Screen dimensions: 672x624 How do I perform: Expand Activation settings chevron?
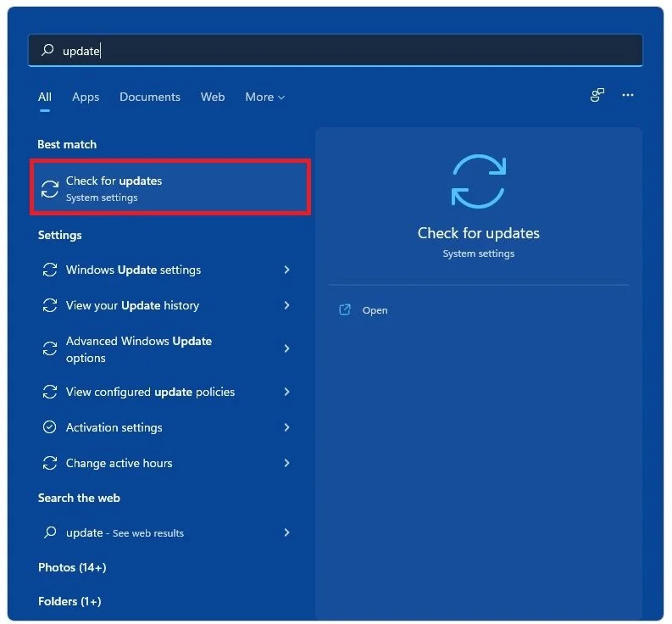click(286, 427)
